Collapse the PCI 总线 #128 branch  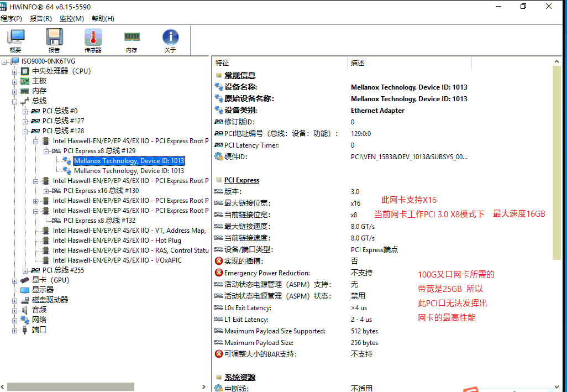pyautogui.click(x=25, y=131)
